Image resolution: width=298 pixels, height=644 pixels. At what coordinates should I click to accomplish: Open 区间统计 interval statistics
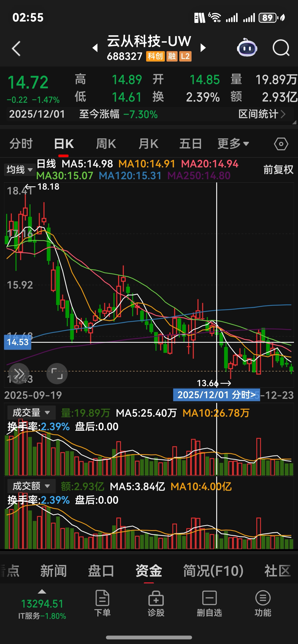262,114
